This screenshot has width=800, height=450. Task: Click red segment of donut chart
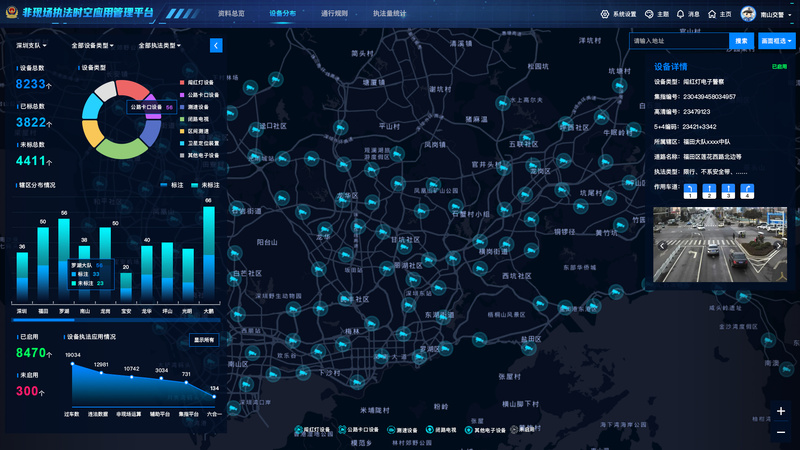[x=131, y=89]
